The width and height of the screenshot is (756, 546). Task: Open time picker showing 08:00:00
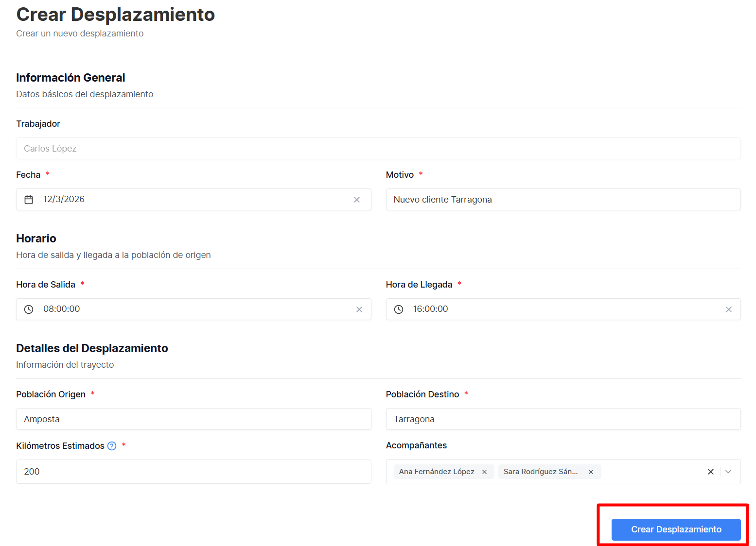click(x=62, y=309)
